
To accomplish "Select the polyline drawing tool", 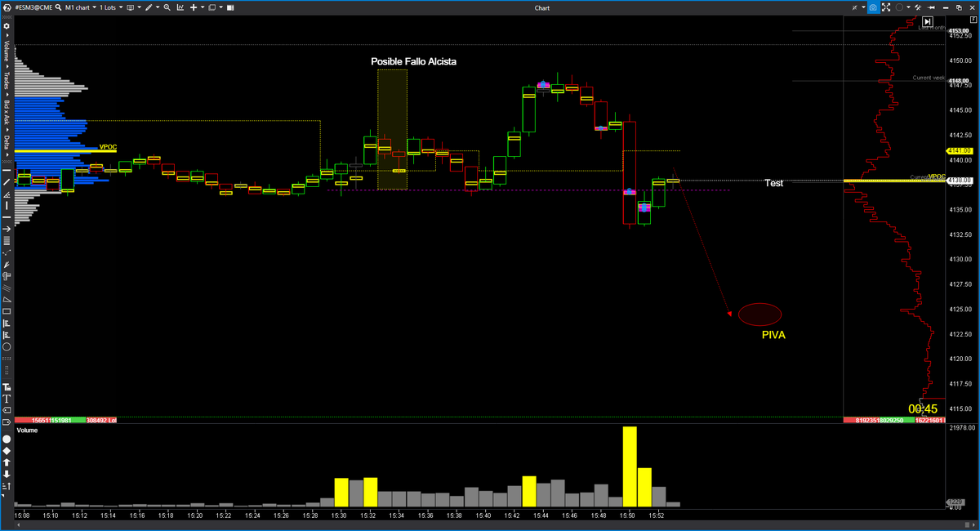I will (x=7, y=252).
